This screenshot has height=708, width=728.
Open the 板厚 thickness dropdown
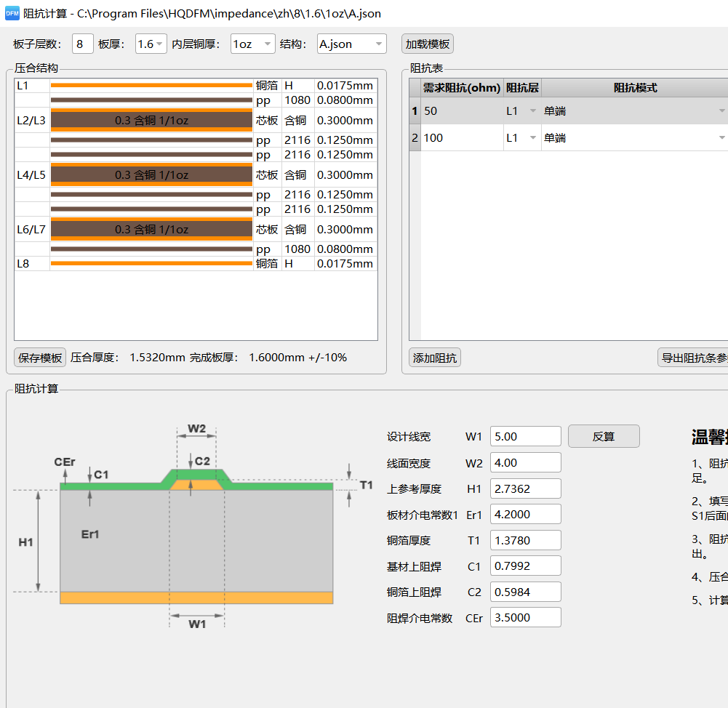(151, 44)
